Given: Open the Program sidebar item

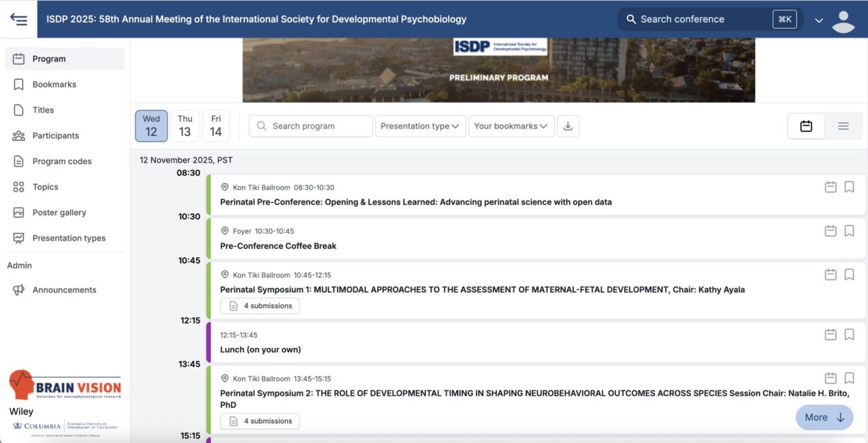Looking at the screenshot, I should tap(65, 59).
